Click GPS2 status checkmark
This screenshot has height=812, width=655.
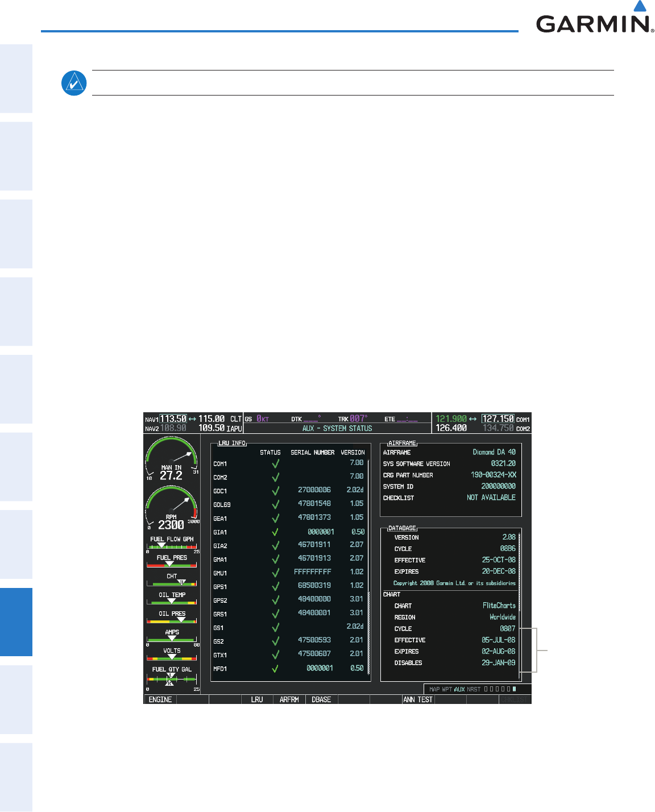276,600
